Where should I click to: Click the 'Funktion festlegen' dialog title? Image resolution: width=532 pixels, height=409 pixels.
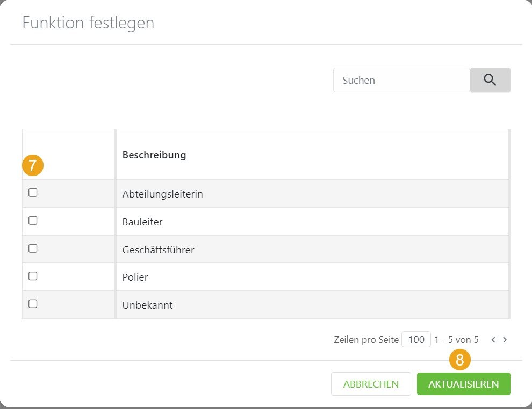[x=88, y=23]
